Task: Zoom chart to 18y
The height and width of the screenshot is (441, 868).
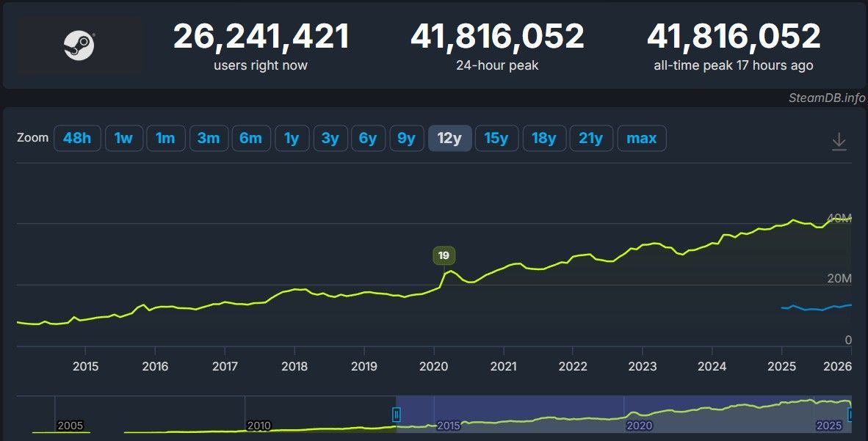Action: [544, 138]
